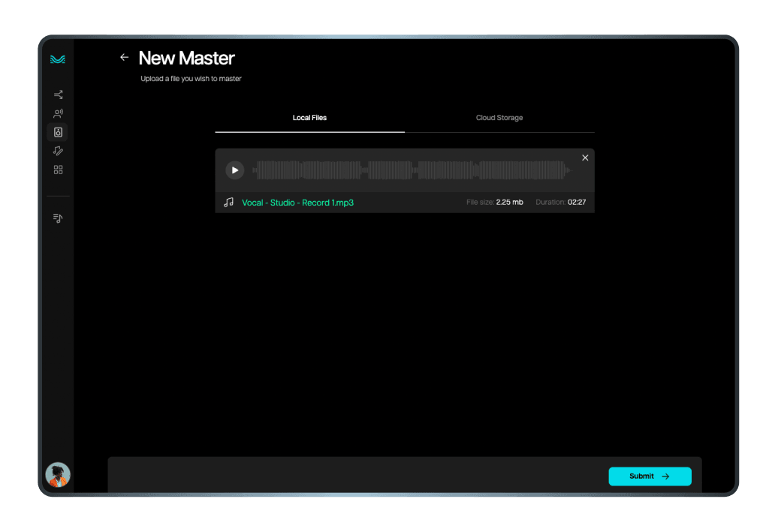Open the voice person sidebar icon
Image resolution: width=778 pixels, height=532 pixels.
click(58, 114)
